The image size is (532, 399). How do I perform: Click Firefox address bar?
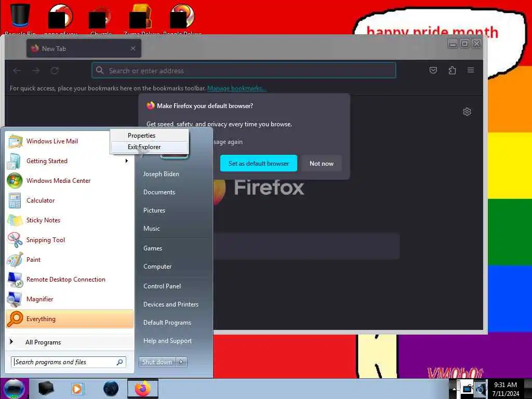click(x=244, y=71)
